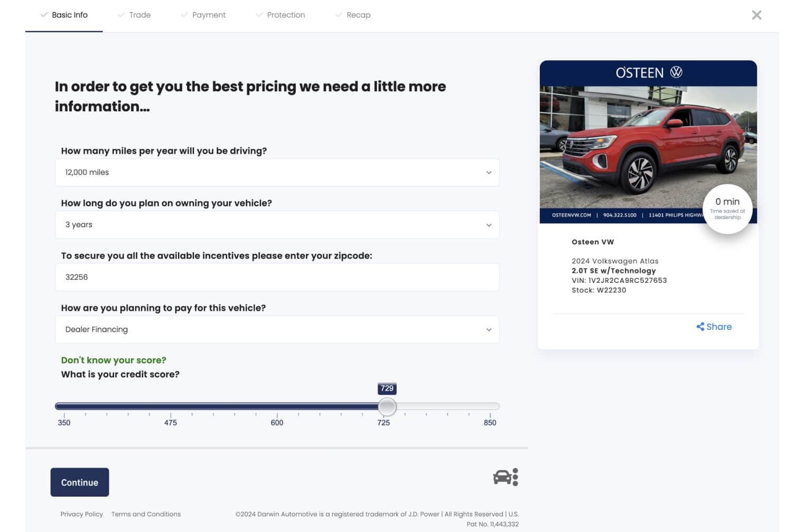This screenshot has width=805, height=532.
Task: Go to the Payment tab
Action: point(203,15)
